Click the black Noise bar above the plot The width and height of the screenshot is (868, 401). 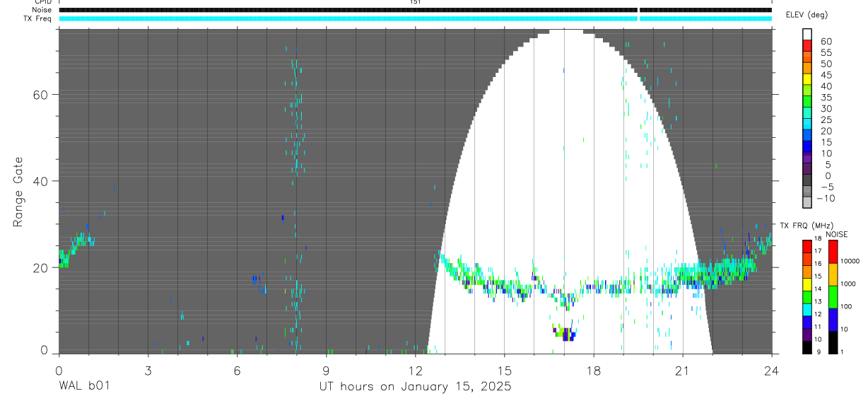416,10
